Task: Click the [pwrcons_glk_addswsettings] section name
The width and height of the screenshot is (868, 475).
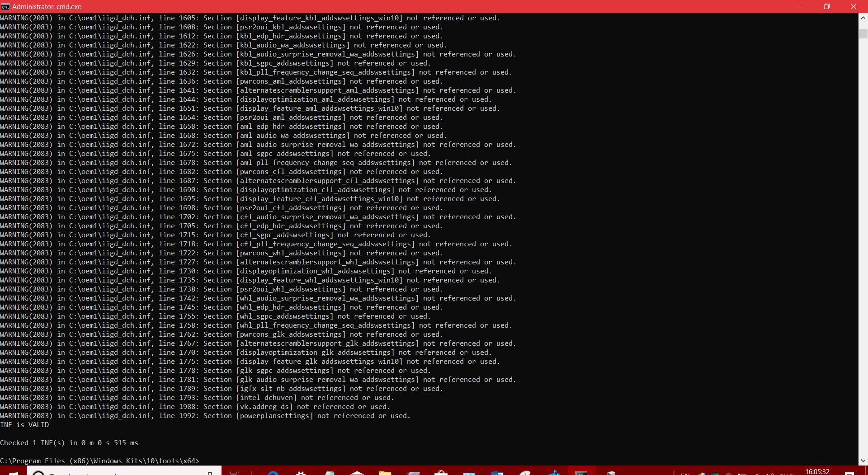Action: [291, 334]
